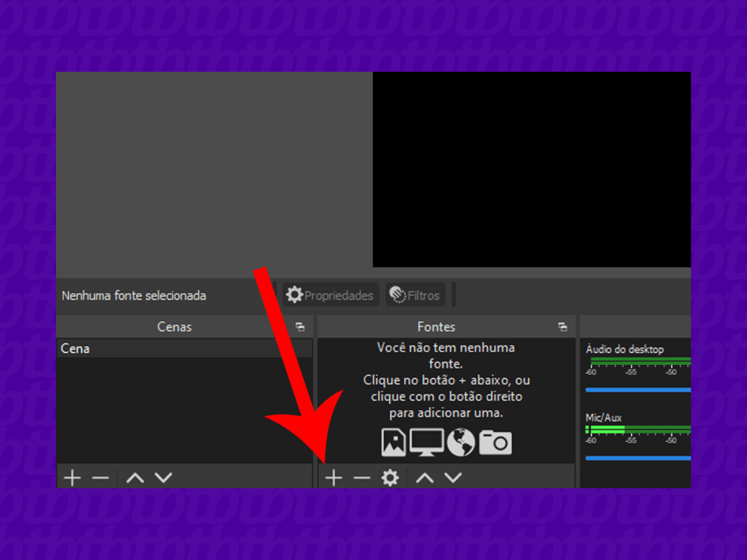The width and height of the screenshot is (747, 560).
Task: Add a display capture using the monitor icon
Action: tap(426, 442)
